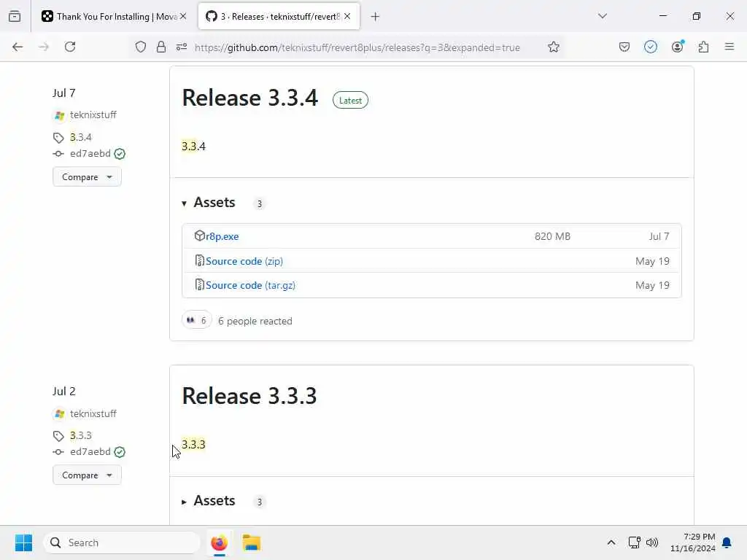Switch to Thank You For Installing tab
Viewport: 747px width, 560px height.
(113, 17)
